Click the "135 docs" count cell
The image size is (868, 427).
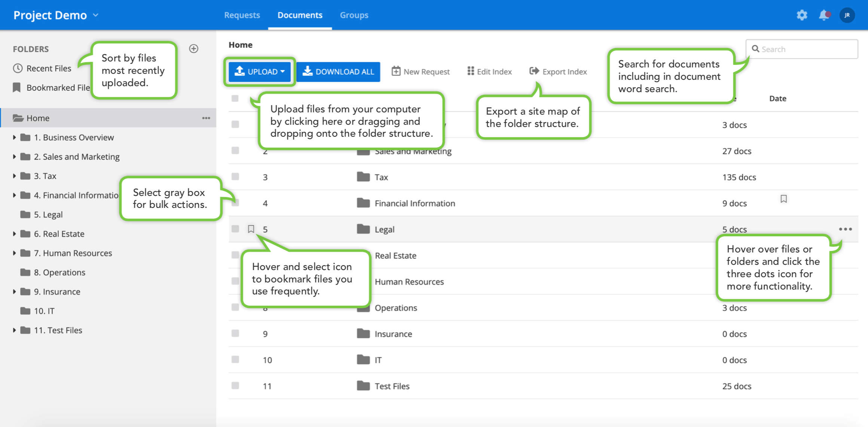point(739,177)
